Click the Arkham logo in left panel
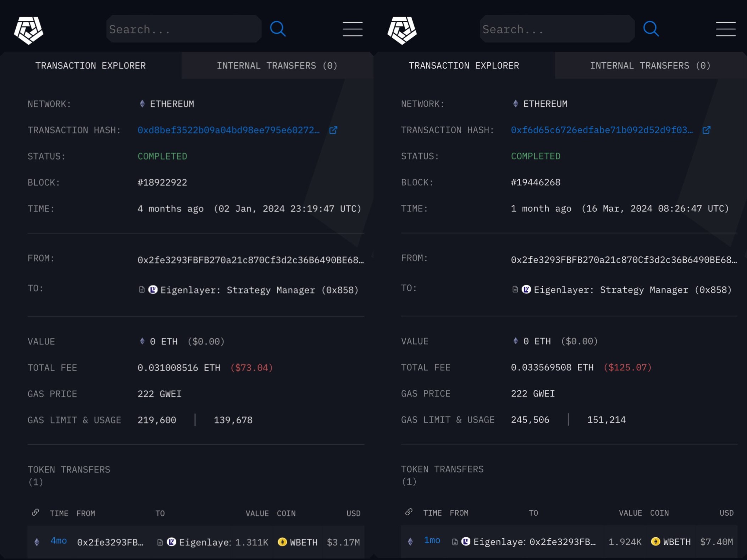Image resolution: width=747 pixels, height=560 pixels. point(28,30)
